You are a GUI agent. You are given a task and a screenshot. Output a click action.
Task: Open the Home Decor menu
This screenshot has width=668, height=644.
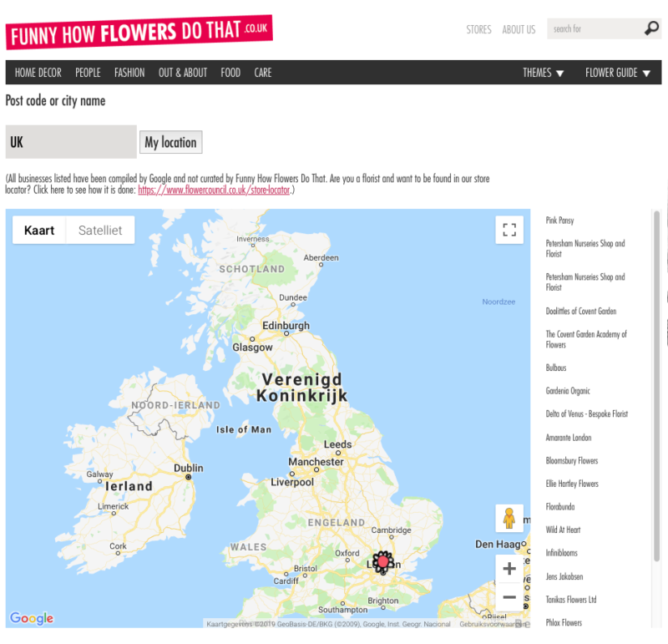click(x=38, y=73)
